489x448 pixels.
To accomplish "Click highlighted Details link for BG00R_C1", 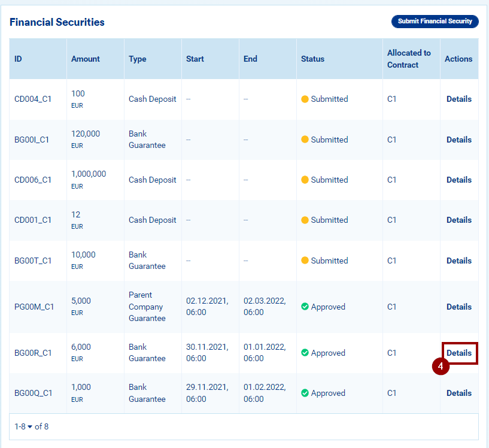I will pyautogui.click(x=458, y=353).
